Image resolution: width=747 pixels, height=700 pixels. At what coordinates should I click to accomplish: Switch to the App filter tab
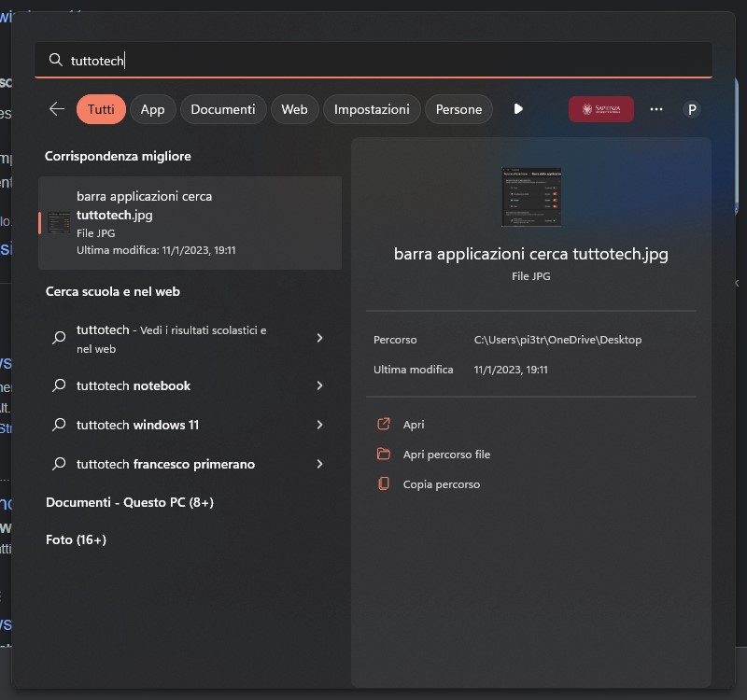(152, 109)
